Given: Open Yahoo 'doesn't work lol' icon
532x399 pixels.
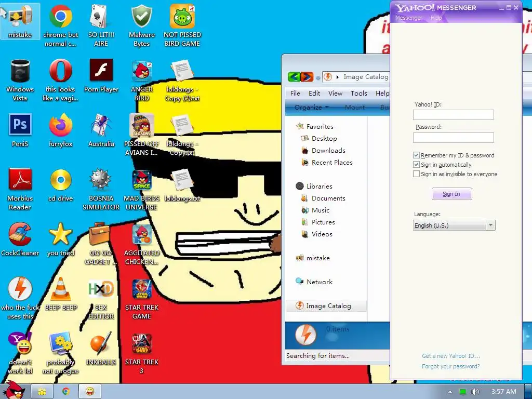Looking at the screenshot, I should pyautogui.click(x=20, y=353).
